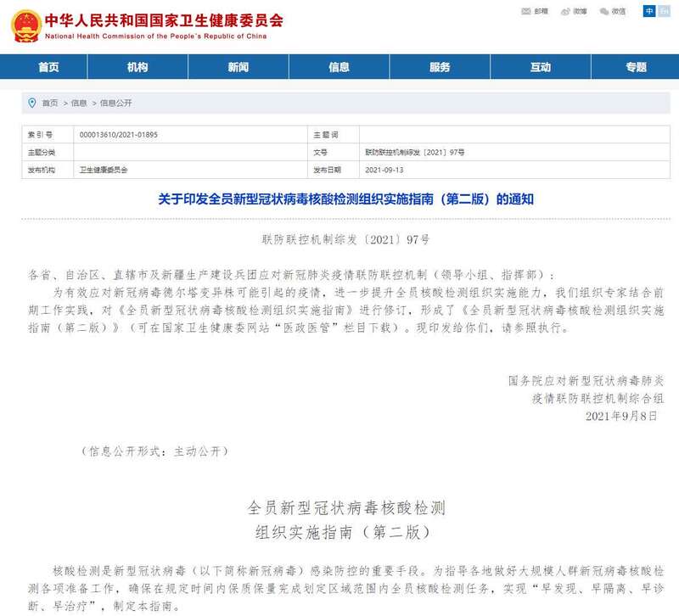Click the index number 000013610/2021-01895
The image size is (679, 616).
118,135
